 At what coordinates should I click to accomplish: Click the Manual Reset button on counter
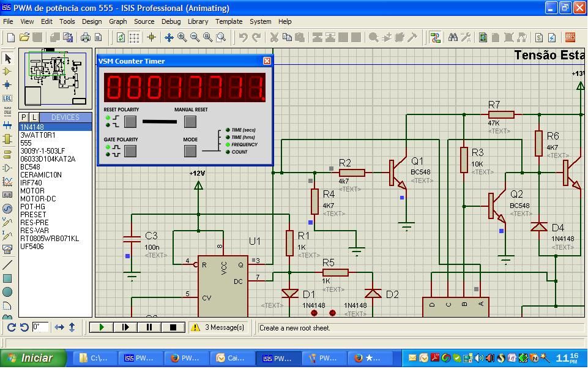click(190, 122)
